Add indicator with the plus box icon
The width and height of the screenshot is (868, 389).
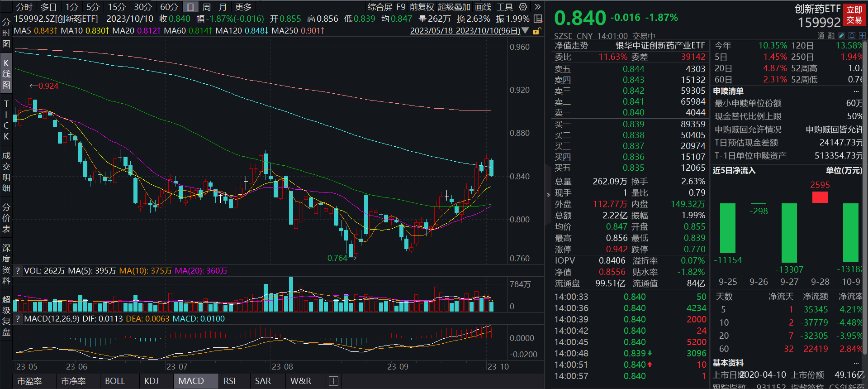pyautogui.click(x=333, y=381)
